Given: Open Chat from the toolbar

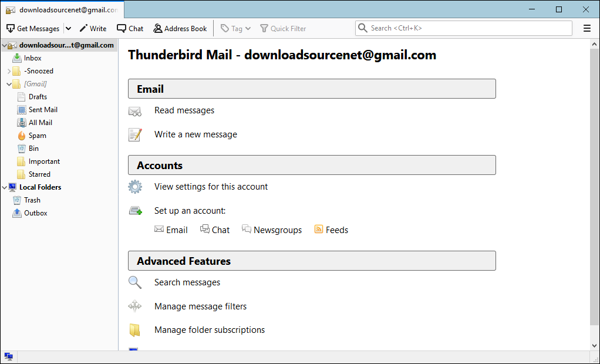Looking at the screenshot, I should click(130, 28).
